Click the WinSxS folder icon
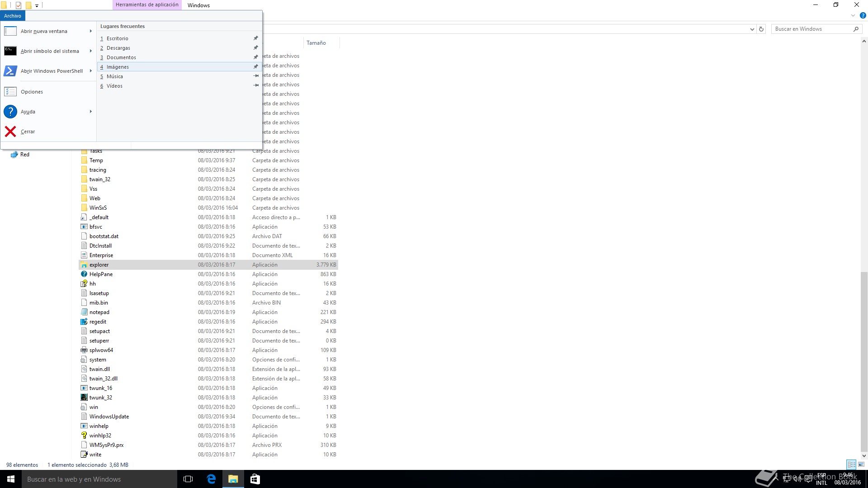The image size is (868, 488). click(x=84, y=208)
